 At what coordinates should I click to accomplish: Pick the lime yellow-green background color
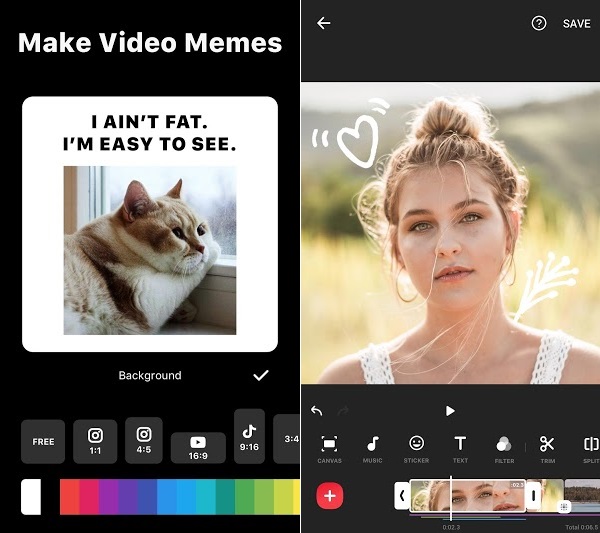(x=284, y=497)
